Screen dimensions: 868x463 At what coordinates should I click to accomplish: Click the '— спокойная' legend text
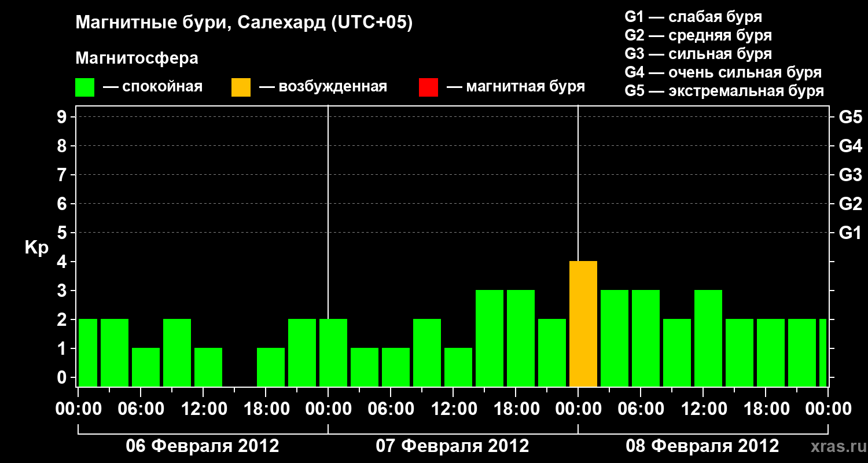pyautogui.click(x=153, y=87)
